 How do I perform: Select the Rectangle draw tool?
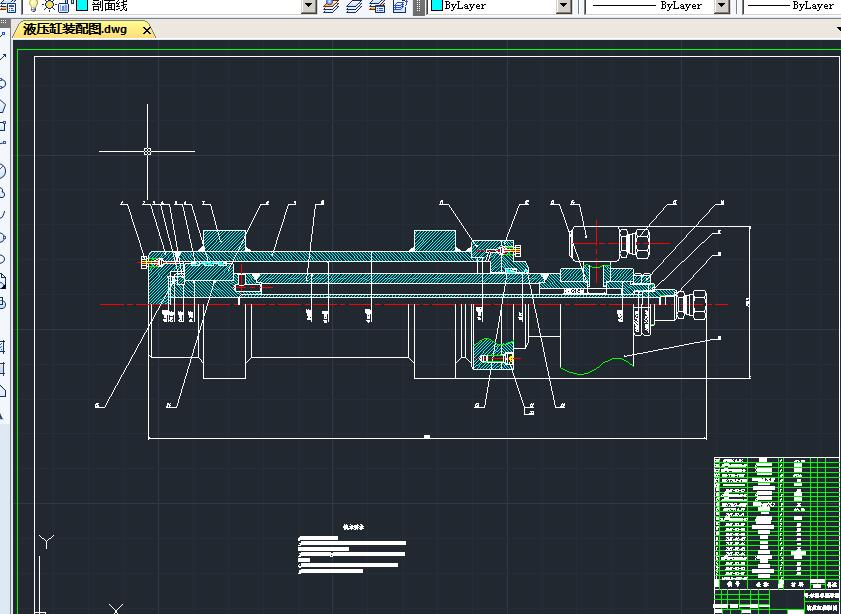click(3, 126)
